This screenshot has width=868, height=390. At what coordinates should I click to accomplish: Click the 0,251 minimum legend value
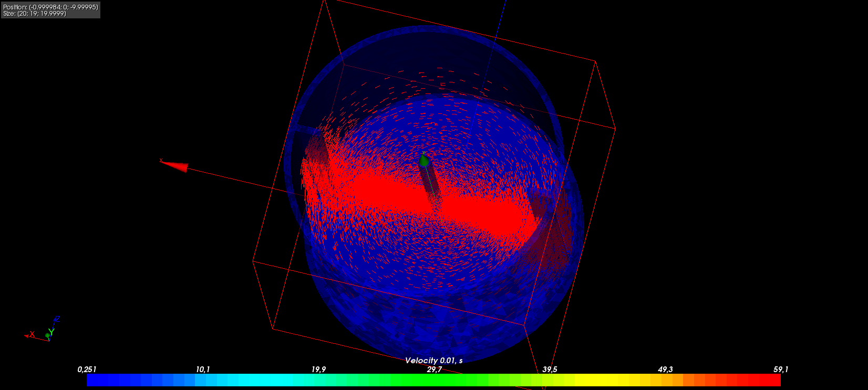pos(87,370)
